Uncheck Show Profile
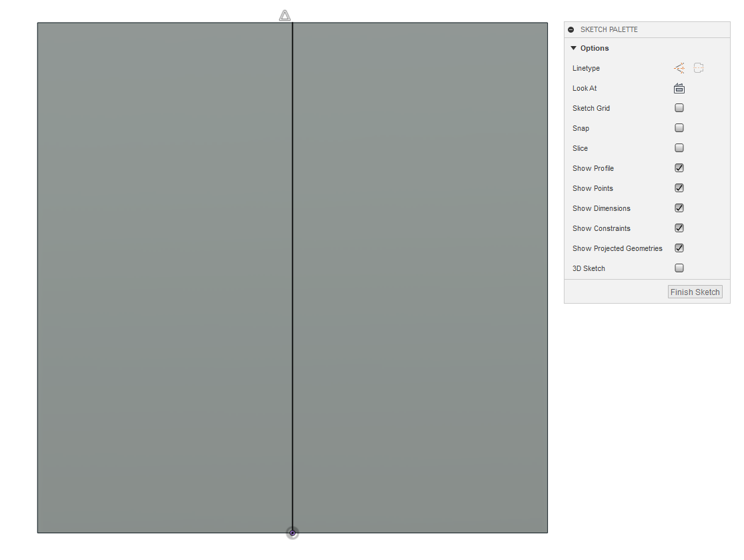 [x=679, y=168]
